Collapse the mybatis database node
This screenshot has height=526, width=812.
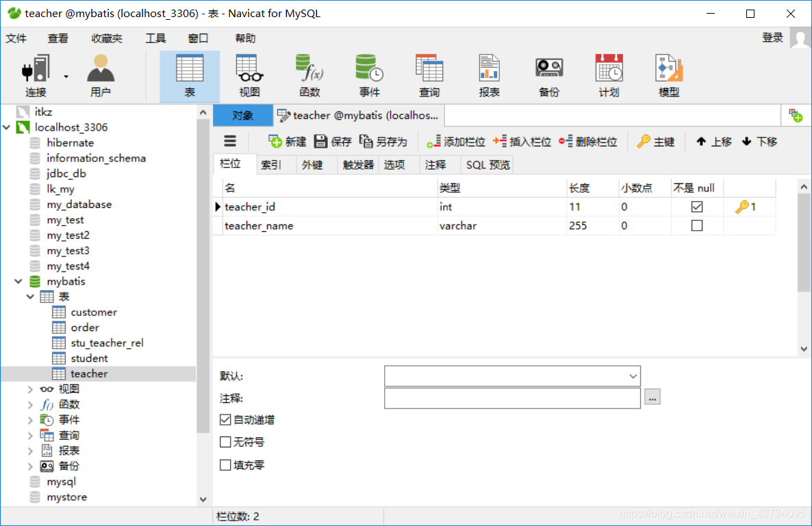(x=19, y=281)
